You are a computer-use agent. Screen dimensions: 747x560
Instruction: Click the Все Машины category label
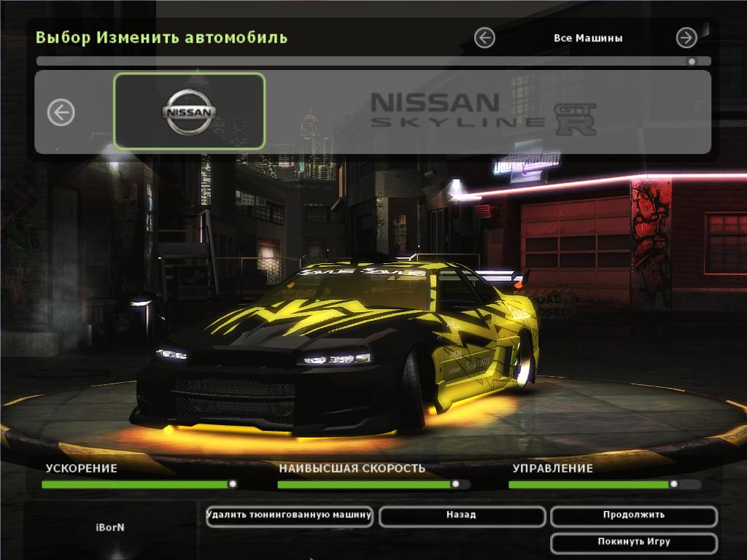click(x=588, y=38)
